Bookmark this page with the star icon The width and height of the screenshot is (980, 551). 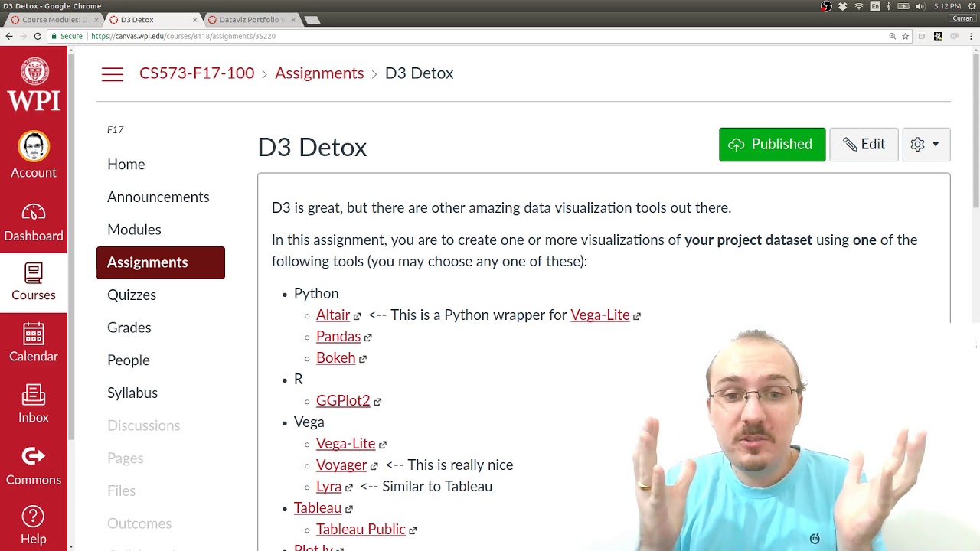pos(905,36)
